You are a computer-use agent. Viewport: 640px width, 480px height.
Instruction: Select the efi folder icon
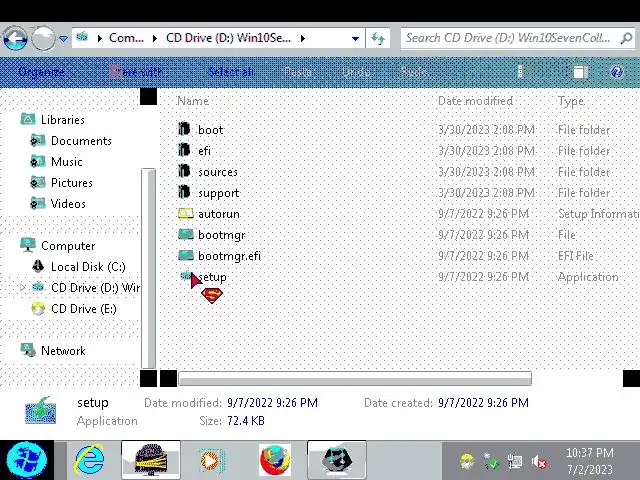point(184,150)
